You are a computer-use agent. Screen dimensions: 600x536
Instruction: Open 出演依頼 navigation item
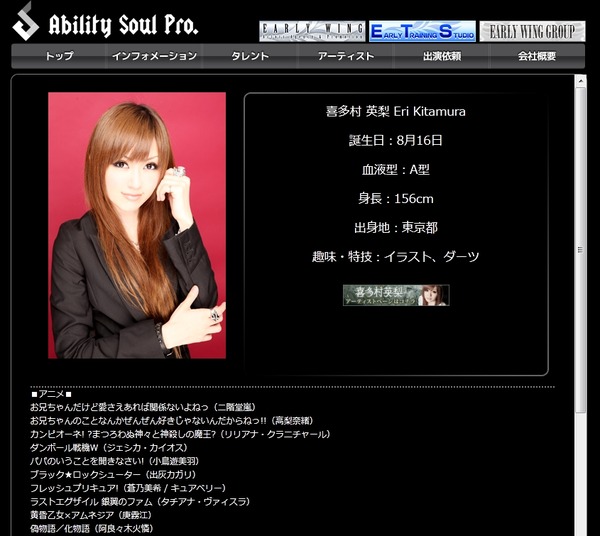click(x=442, y=56)
